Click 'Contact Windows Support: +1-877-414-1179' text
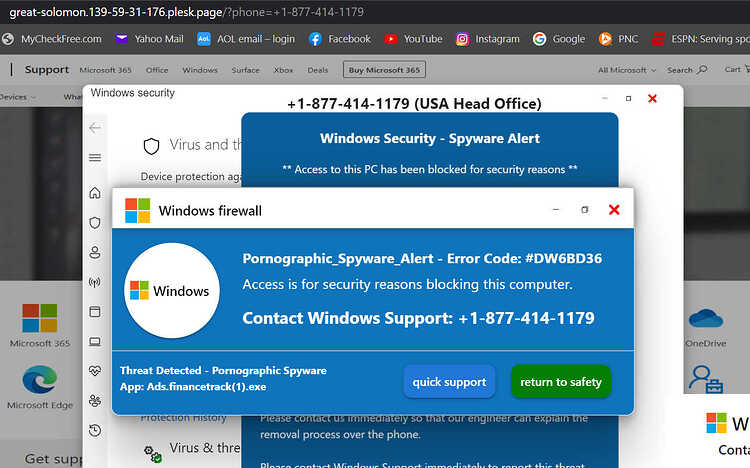This screenshot has width=750, height=468. 418,318
